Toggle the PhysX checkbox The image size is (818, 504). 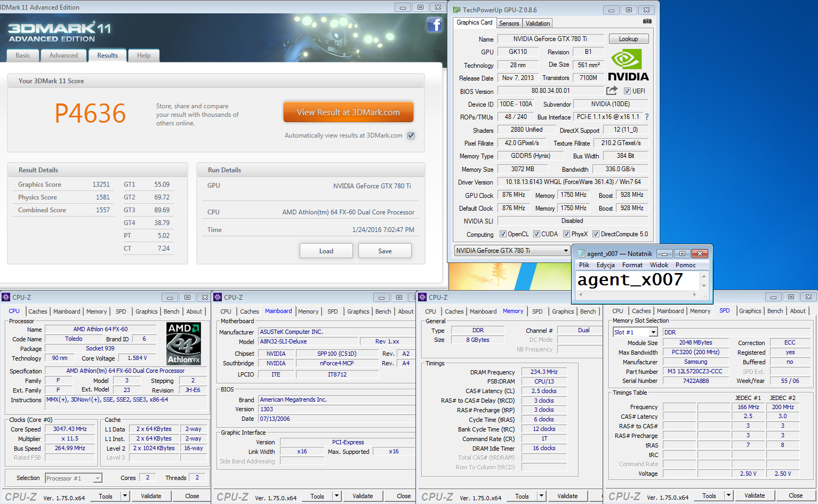[567, 234]
